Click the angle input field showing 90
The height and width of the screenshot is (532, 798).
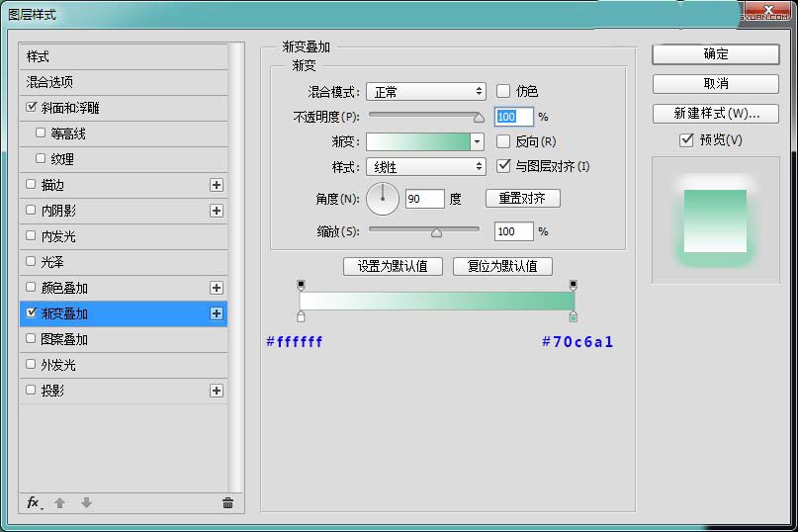tap(424, 200)
